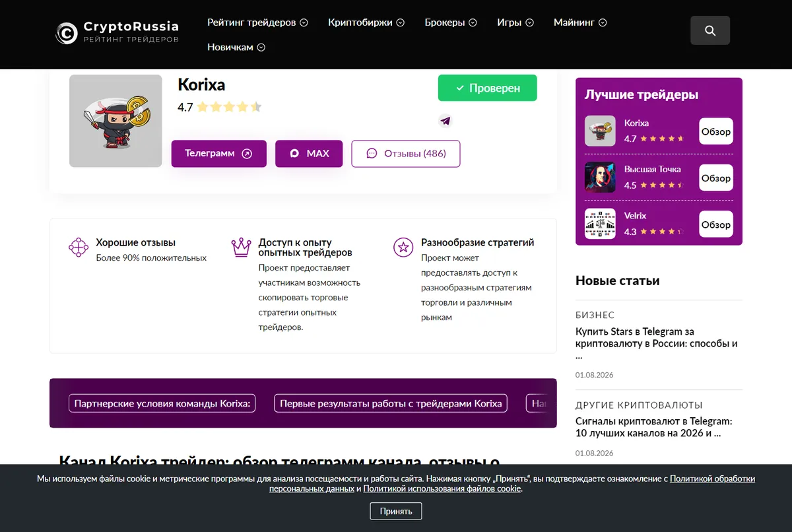
Task: Click Обзор button for Высшая Точка
Action: coord(716,178)
